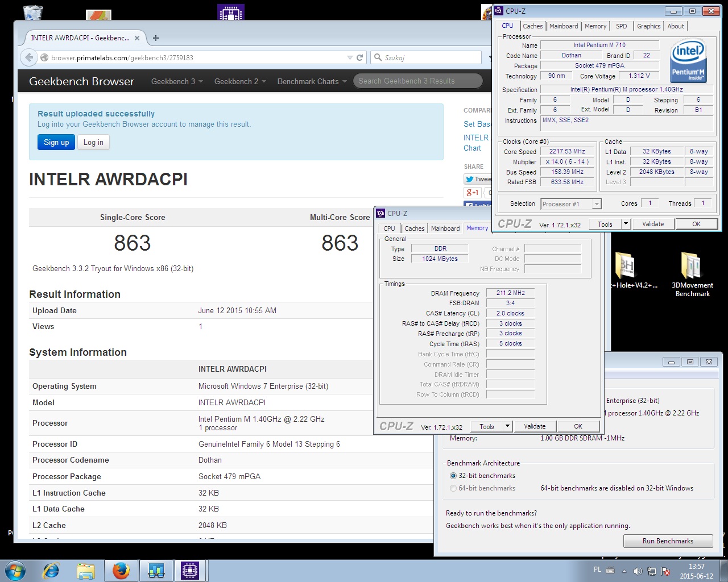Switch to the Mainboard tab in top CPU-Z
The width and height of the screenshot is (728, 582).
(564, 26)
